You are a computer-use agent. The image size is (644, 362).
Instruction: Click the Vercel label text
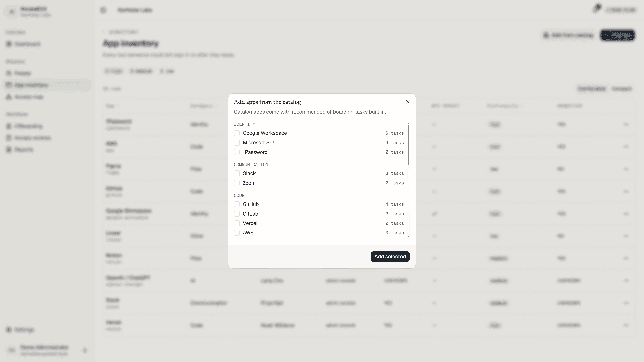coord(250,223)
